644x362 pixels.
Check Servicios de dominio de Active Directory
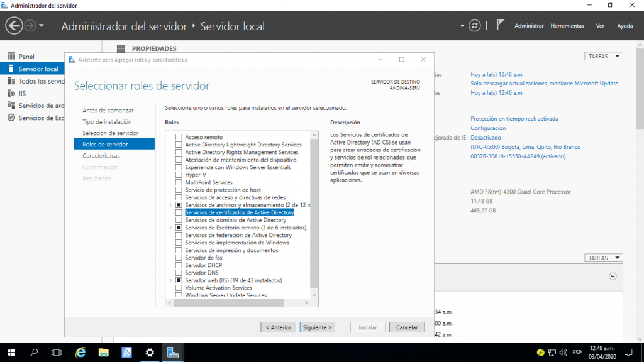(179, 220)
